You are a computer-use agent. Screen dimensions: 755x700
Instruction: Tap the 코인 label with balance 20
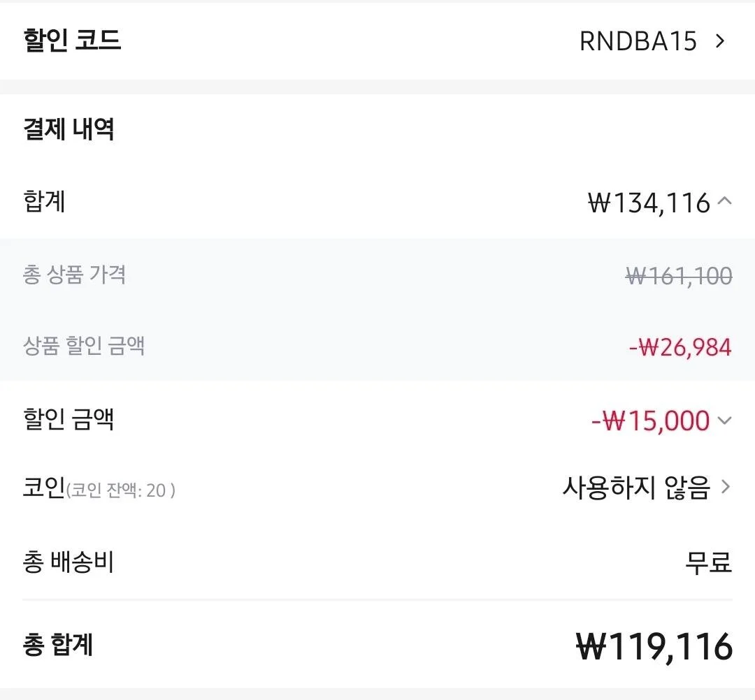coord(99,488)
